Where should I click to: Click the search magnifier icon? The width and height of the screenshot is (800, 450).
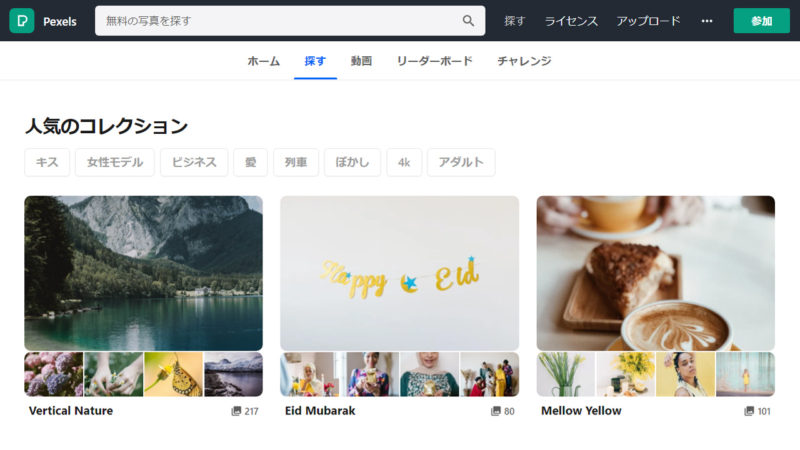[468, 20]
